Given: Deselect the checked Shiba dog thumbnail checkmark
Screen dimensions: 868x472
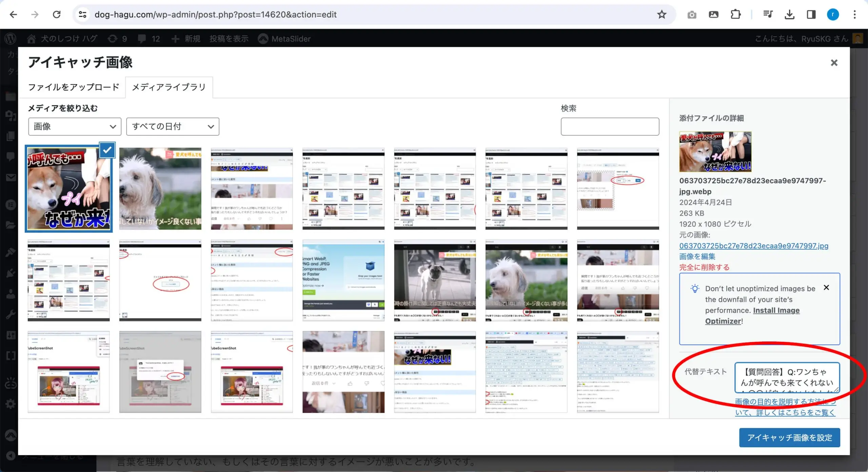Looking at the screenshot, I should coord(107,150).
